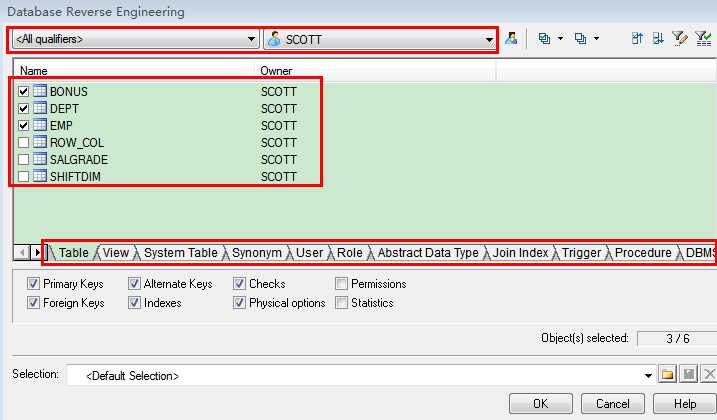This screenshot has width=717, height=420.
Task: Switch to the User tab
Action: coord(310,253)
